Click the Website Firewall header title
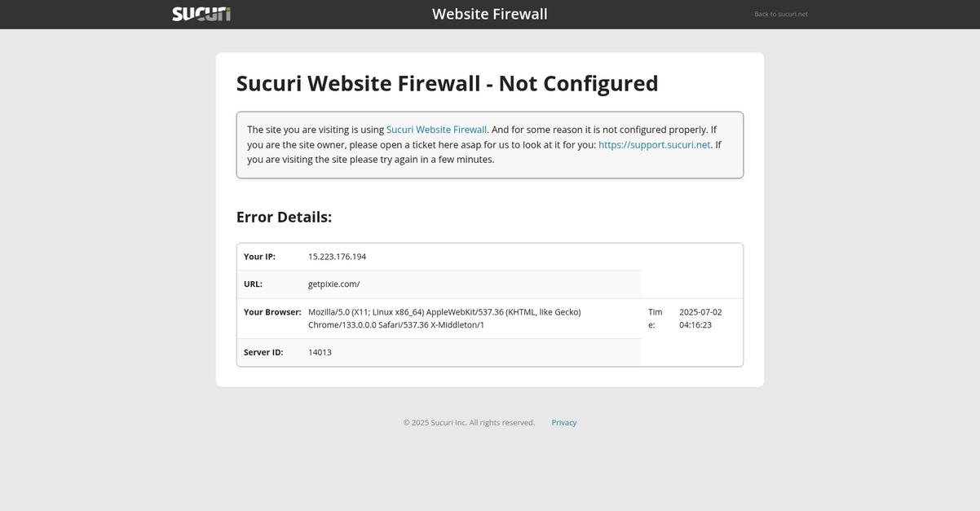Image resolution: width=980 pixels, height=511 pixels. pos(490,14)
